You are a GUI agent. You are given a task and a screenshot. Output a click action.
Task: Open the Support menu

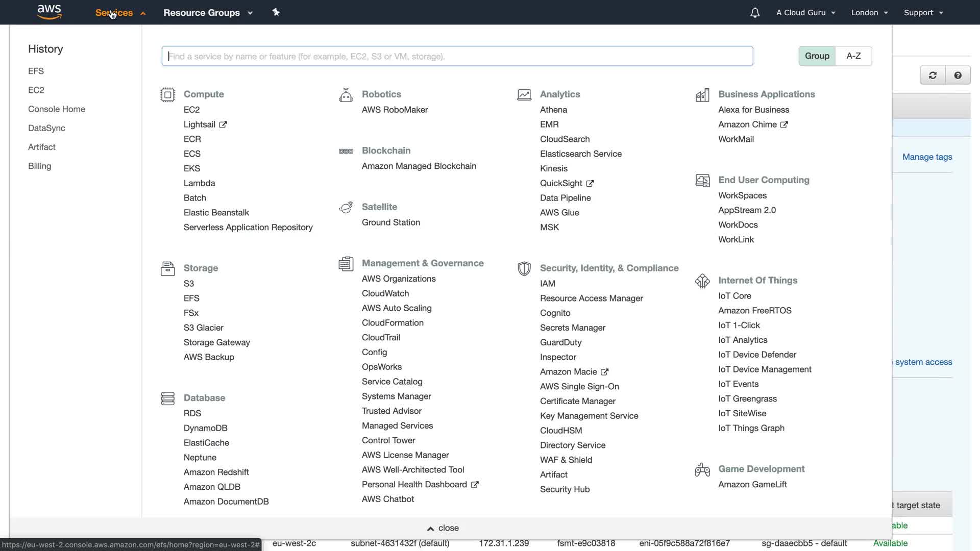point(923,13)
